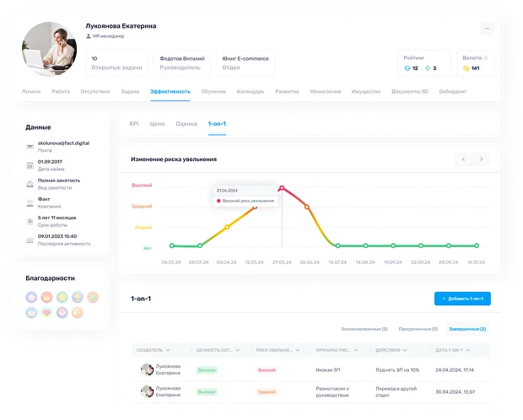
Task: Click the clock icon beside Срок работы
Action: click(30, 221)
